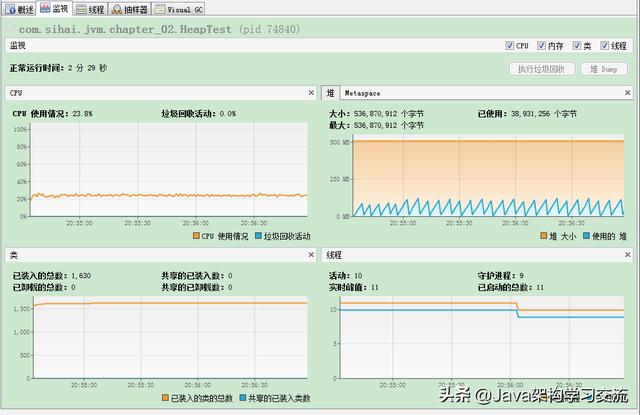This screenshot has height=415, width=640.
Task: Close the 类 classes chart panel
Action: (311, 255)
